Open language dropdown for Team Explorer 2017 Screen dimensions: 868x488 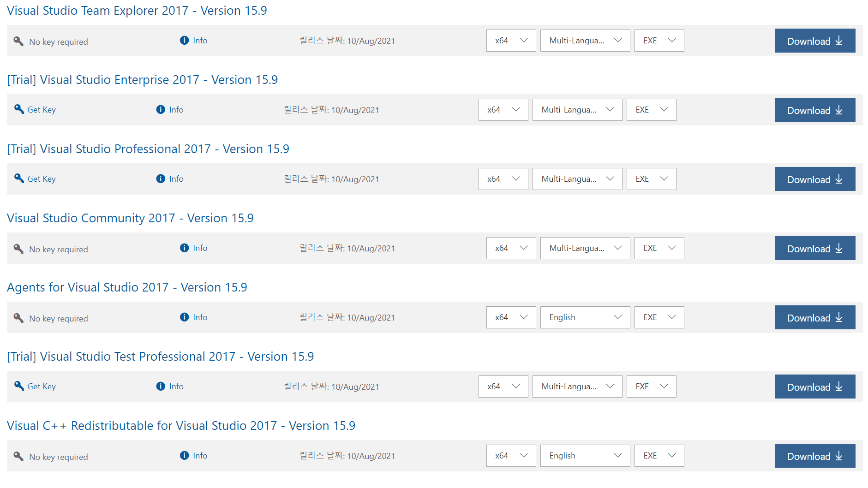point(585,41)
